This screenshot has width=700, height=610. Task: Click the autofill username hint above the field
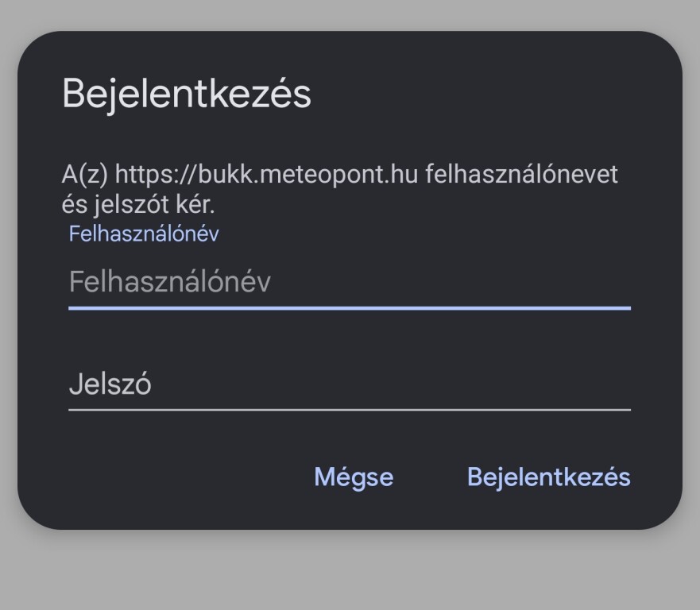145,233
